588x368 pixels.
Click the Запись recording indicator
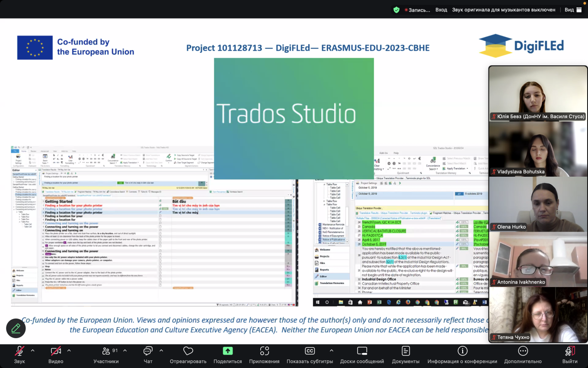417,10
